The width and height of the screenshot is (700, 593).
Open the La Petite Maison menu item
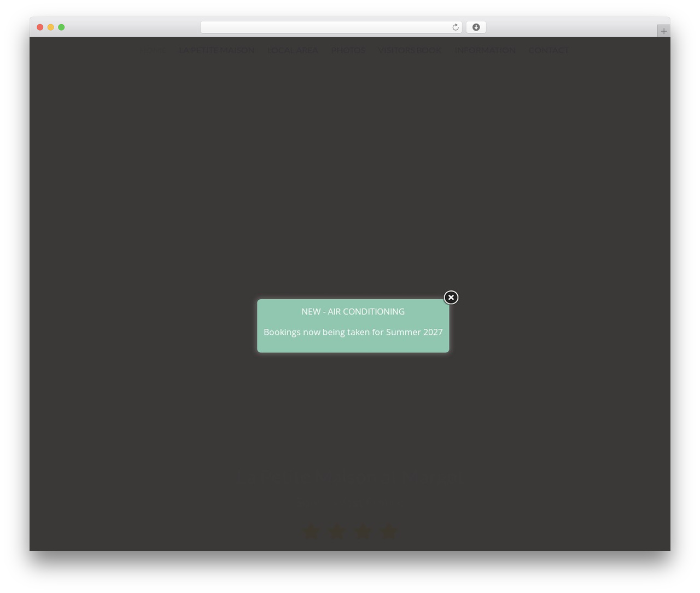point(217,50)
